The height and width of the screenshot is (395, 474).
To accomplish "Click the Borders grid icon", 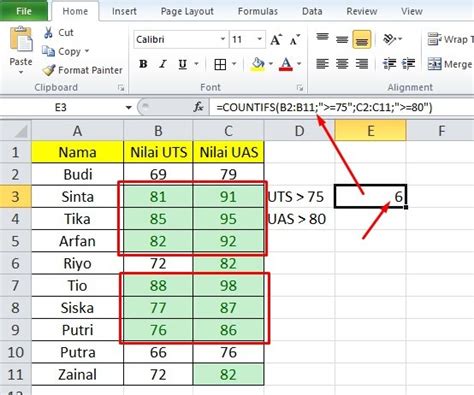I will [x=220, y=64].
